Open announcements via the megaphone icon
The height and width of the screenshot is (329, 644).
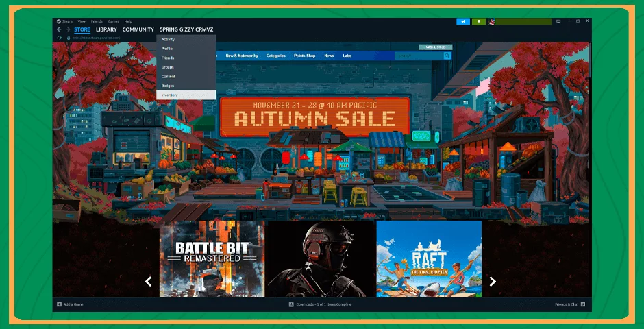[463, 21]
